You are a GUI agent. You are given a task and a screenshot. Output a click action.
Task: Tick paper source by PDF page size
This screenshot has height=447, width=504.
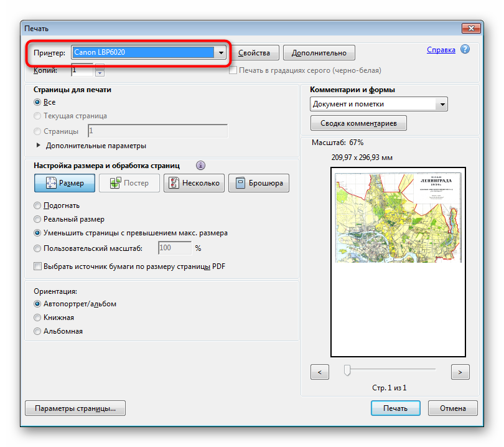pos(38,266)
